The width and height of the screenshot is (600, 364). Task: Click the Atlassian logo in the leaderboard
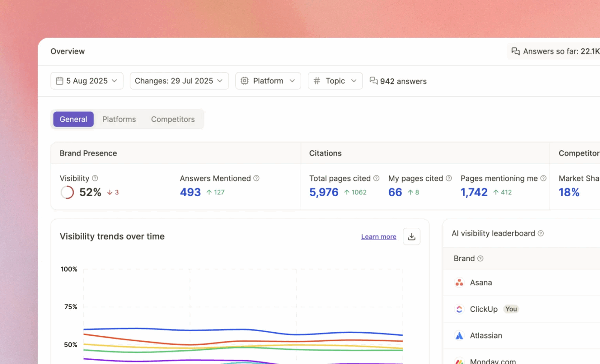pos(459,336)
